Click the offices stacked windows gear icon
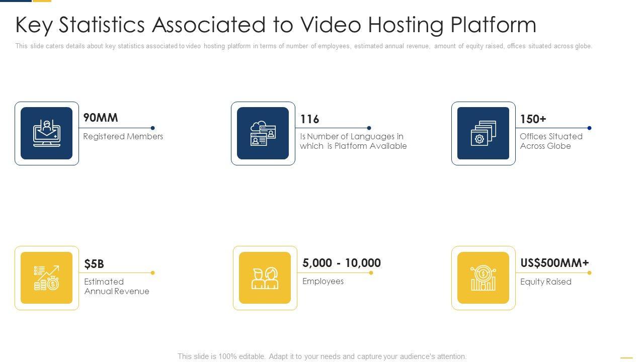 [483, 133]
